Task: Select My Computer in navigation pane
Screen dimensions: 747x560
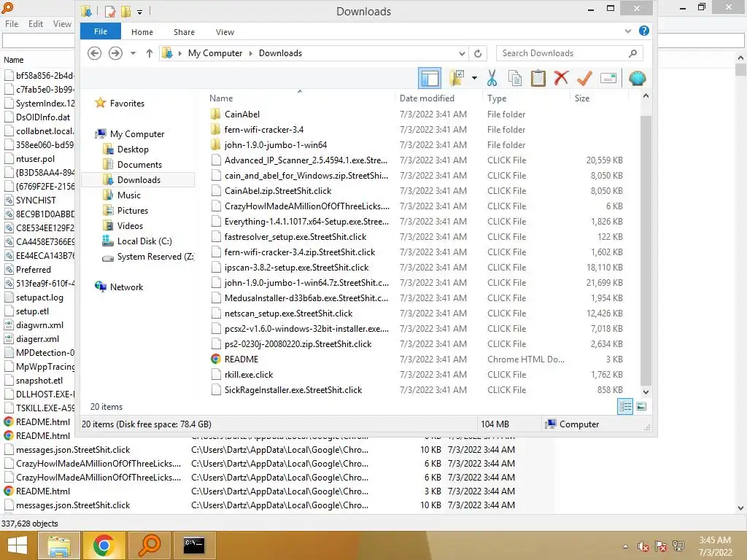Action: click(x=137, y=134)
